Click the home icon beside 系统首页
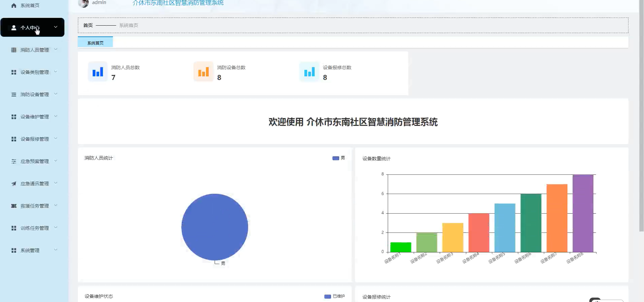This screenshot has height=302, width=644. click(x=14, y=5)
